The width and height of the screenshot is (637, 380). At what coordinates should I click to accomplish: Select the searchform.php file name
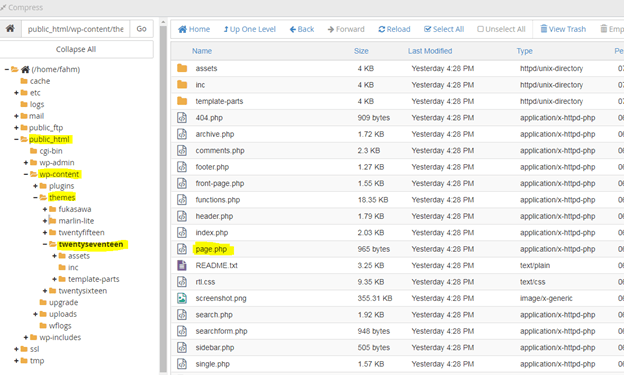pyautogui.click(x=221, y=331)
